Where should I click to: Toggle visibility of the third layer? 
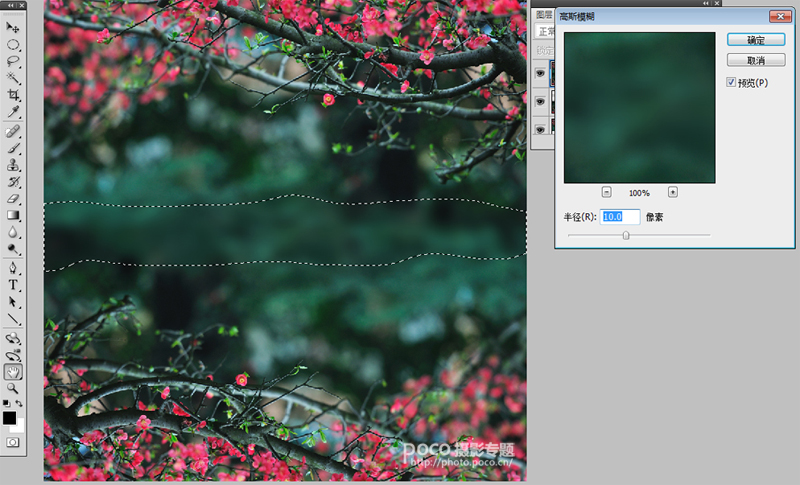[x=540, y=130]
